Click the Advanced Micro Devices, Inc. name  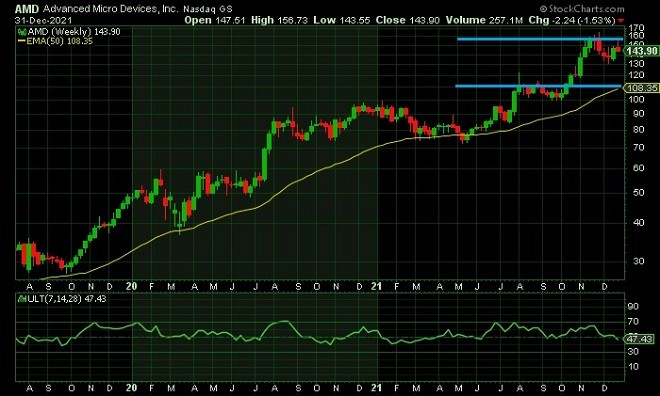111,9
